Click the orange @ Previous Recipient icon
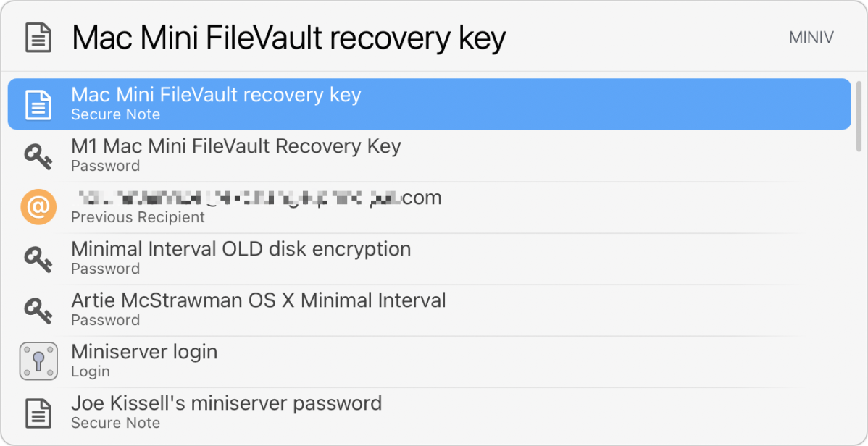 38,207
